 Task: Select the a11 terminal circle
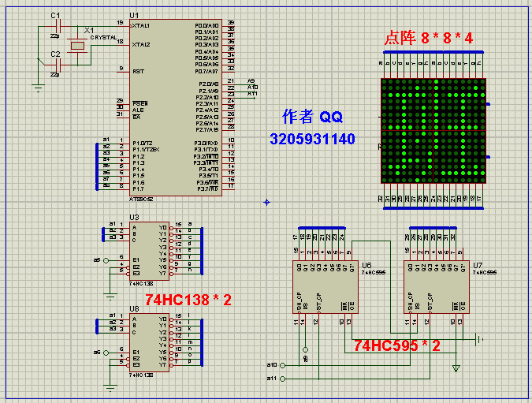pos(282,379)
